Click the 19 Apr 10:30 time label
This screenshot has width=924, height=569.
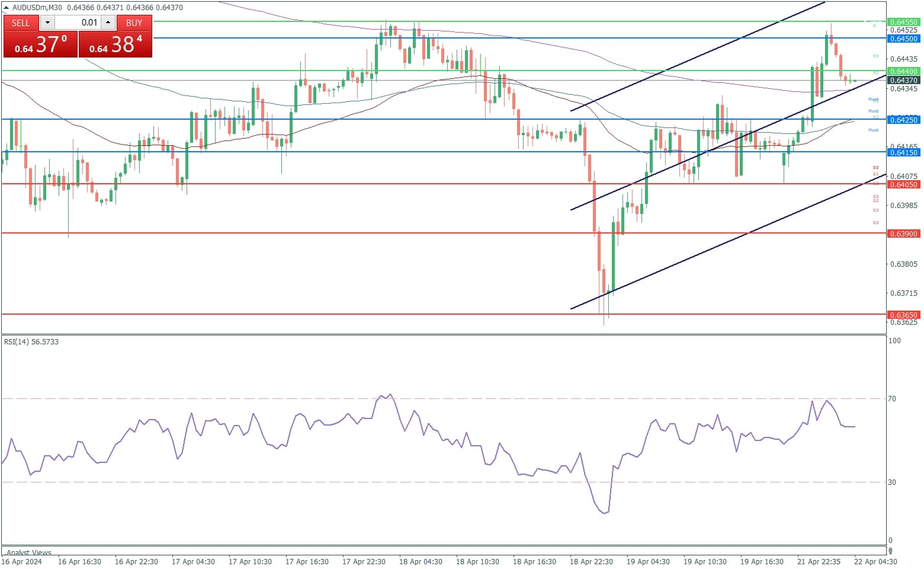[705, 561]
